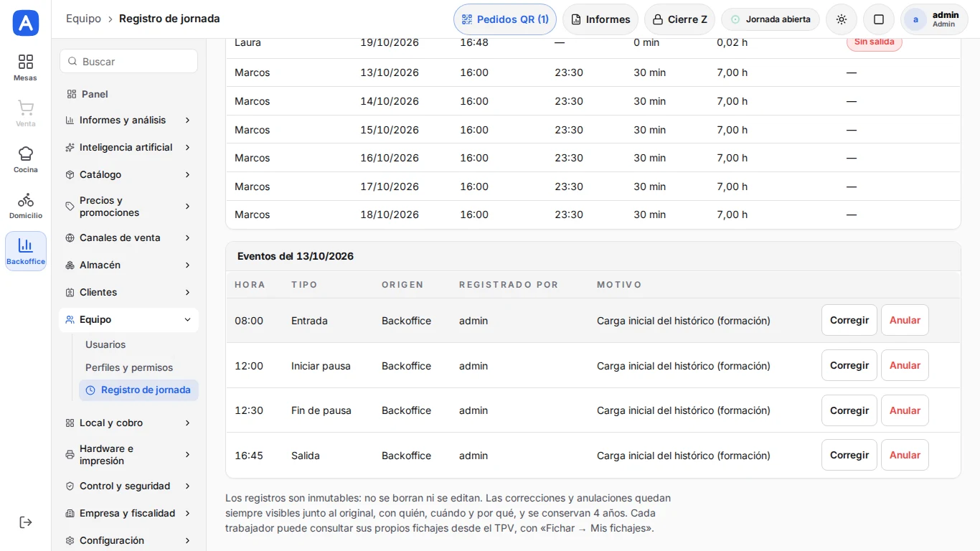Click the Cierre Z button
Screen dimensions: 980x551
point(679,19)
